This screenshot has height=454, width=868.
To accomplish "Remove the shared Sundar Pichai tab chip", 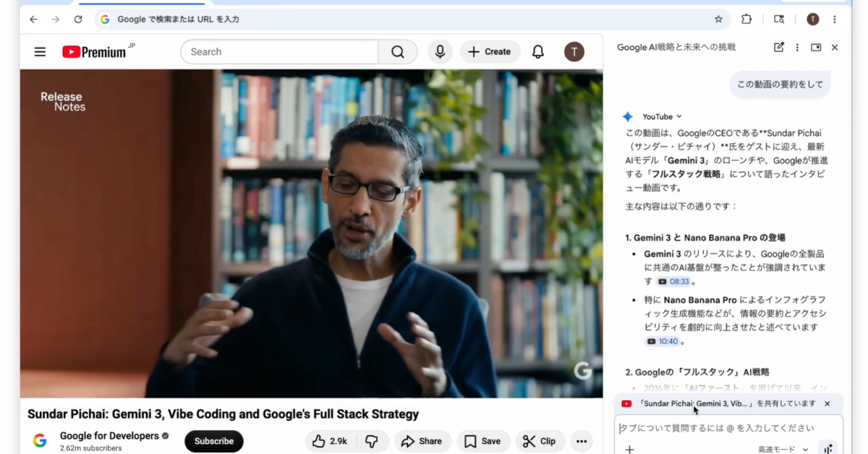I will coord(827,404).
